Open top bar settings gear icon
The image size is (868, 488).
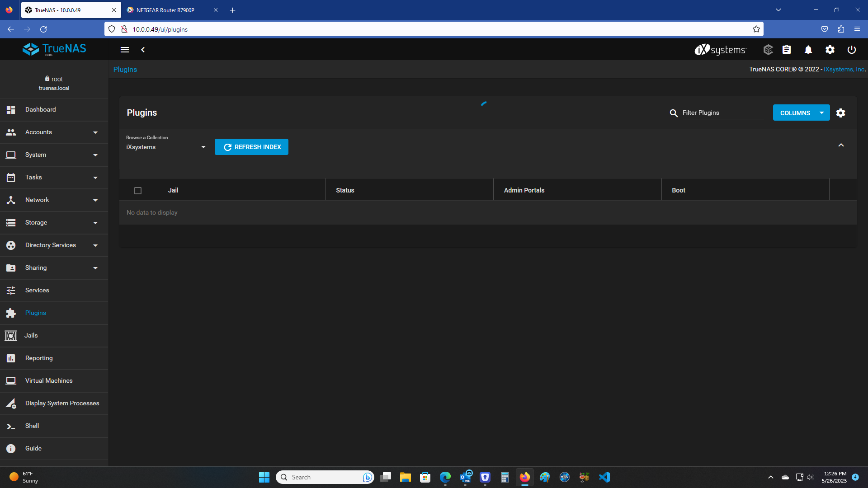pos(830,50)
